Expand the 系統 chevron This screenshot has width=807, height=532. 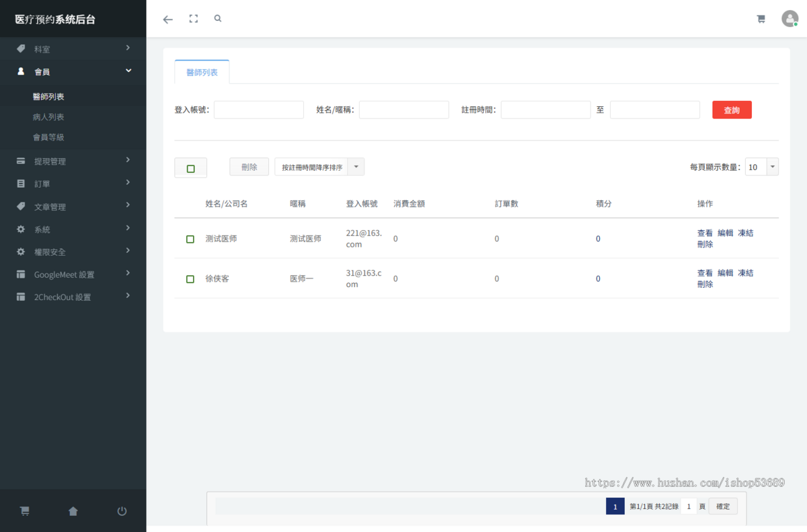pos(128,228)
